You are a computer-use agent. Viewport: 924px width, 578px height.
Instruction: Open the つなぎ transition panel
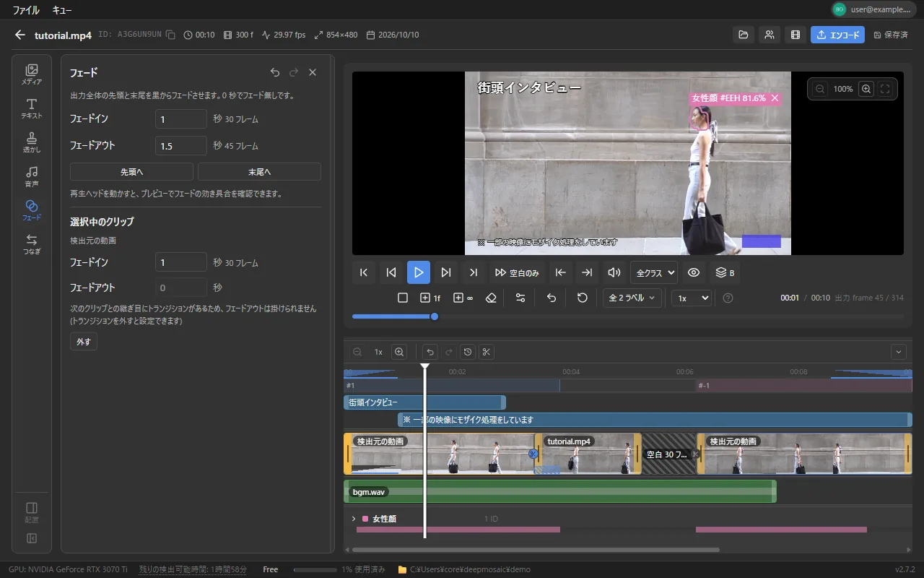(32, 244)
